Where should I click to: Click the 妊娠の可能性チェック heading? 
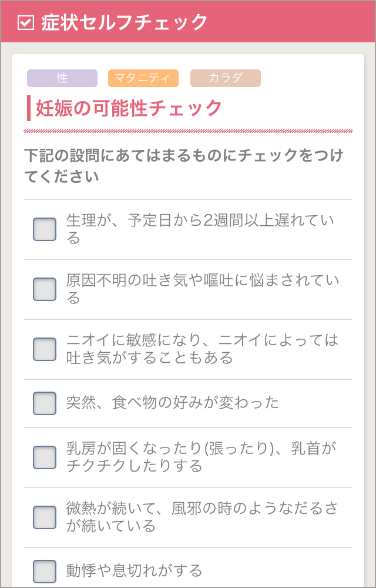click(x=129, y=108)
